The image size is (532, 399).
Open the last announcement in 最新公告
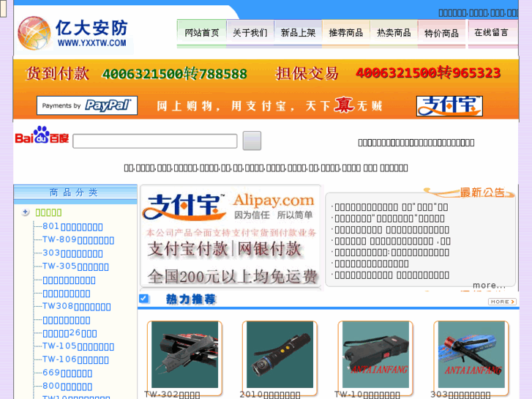point(392,275)
